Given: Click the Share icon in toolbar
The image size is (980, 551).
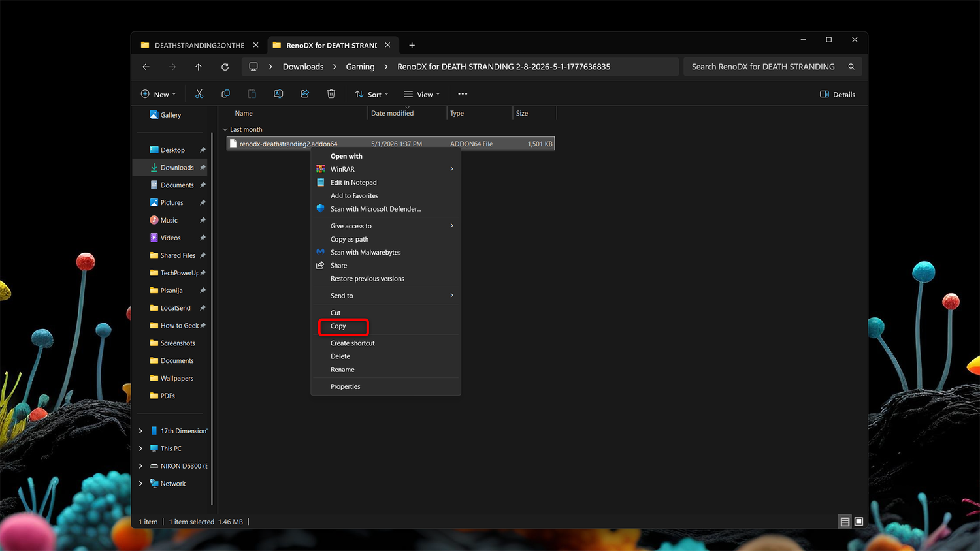Looking at the screenshot, I should (x=304, y=94).
